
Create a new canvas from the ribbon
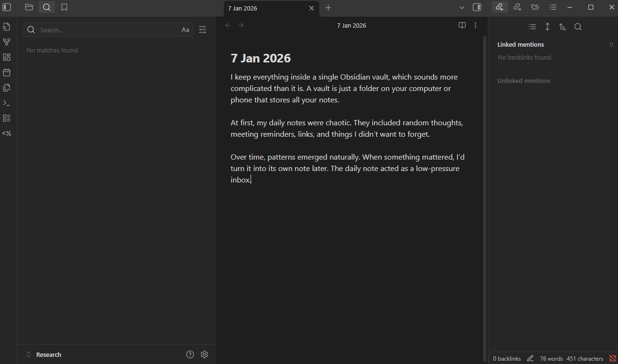click(7, 57)
